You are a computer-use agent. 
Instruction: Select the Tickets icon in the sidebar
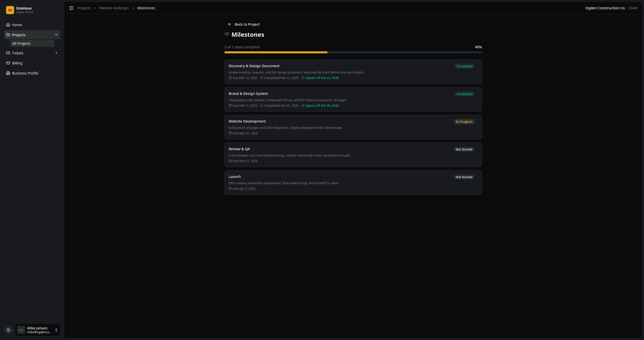click(x=8, y=53)
